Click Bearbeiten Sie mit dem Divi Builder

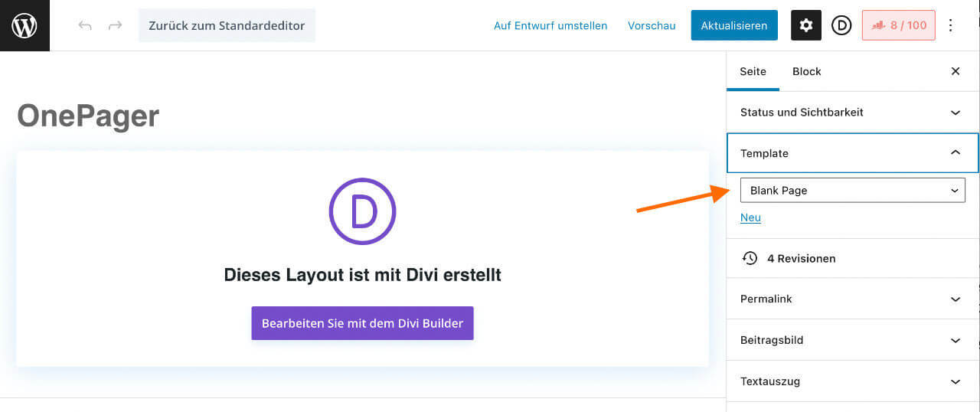(362, 323)
